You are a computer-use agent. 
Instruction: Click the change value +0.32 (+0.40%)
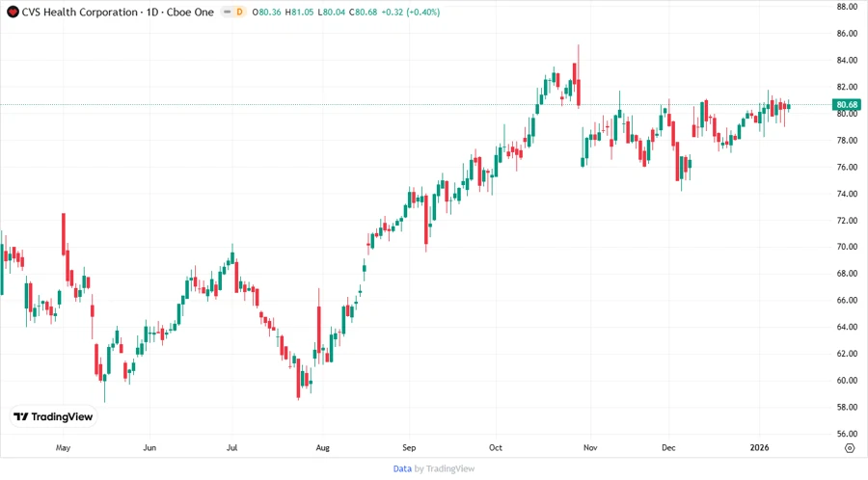[x=410, y=13]
